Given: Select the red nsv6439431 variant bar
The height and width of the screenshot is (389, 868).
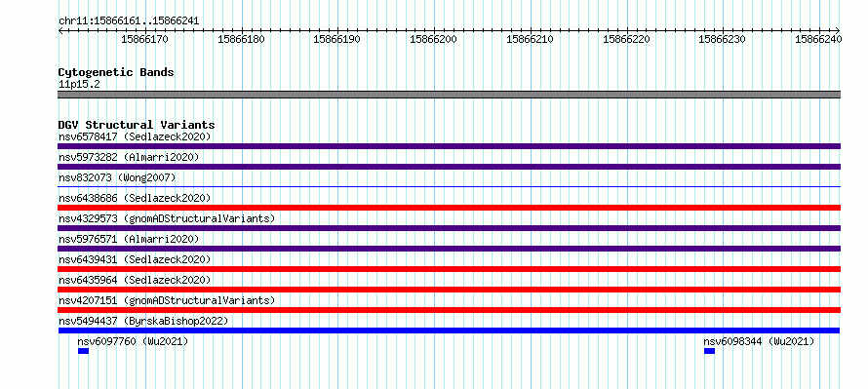Looking at the screenshot, I should coord(450,269).
